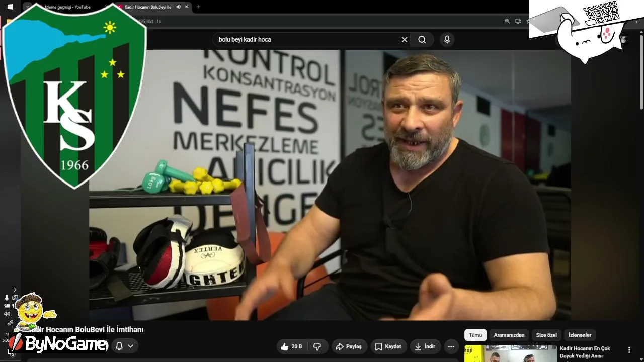Screen dimensions: 644x362
Task: Run the YouTube search with magnifier button
Action: tap(422, 40)
